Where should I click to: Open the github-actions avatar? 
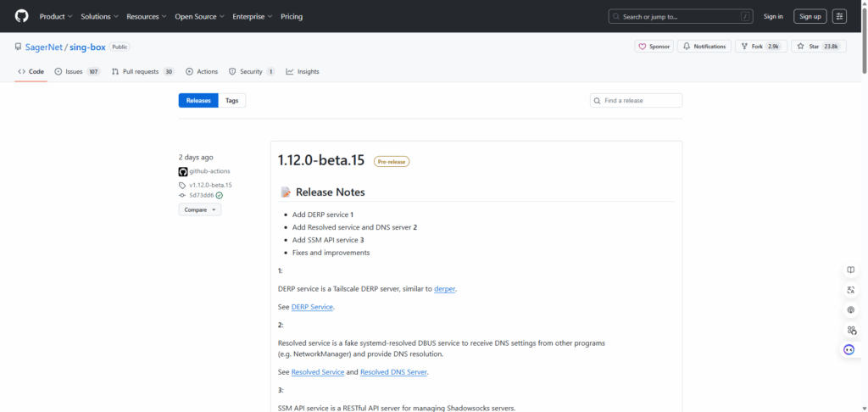click(182, 171)
